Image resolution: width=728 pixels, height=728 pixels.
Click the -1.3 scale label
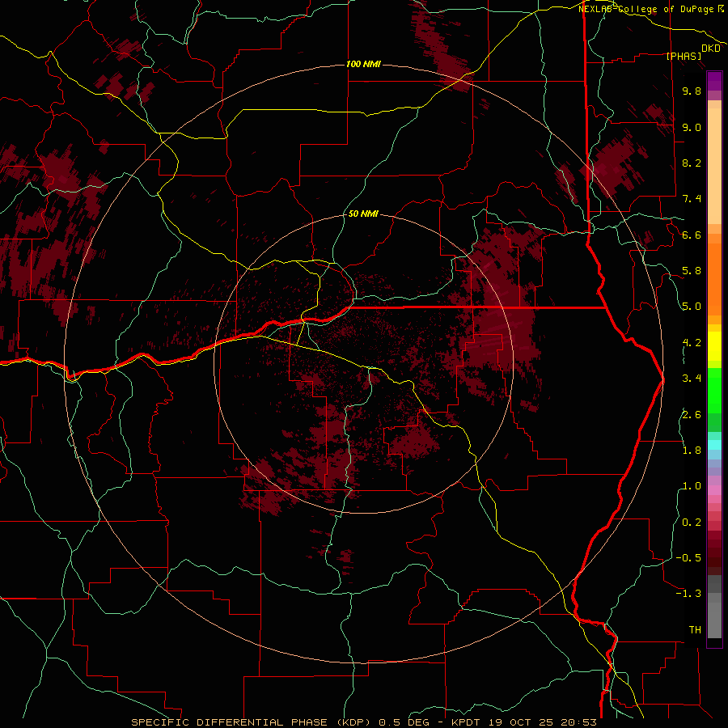coord(688,594)
